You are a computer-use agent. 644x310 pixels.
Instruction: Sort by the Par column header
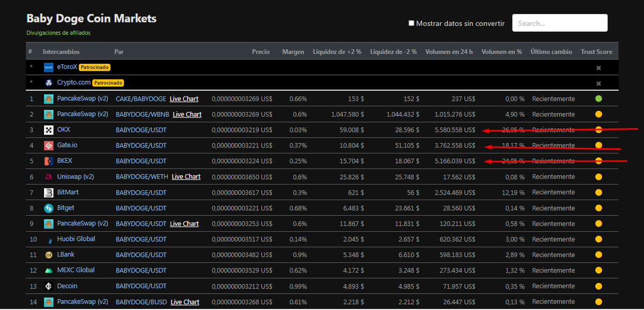119,52
